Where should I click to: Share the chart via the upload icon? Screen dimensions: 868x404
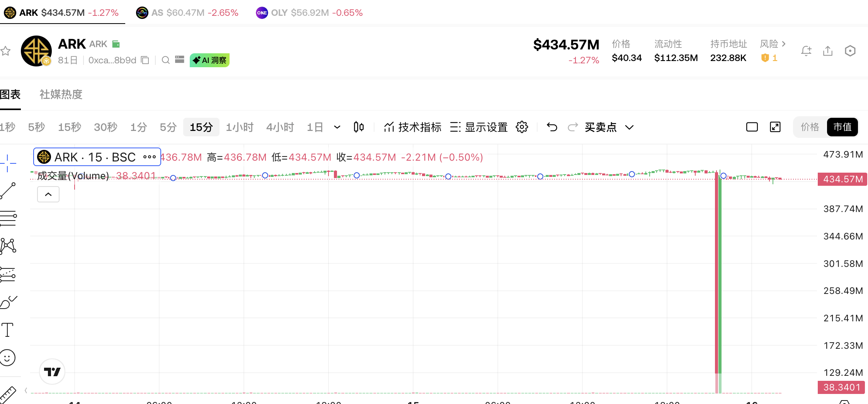click(827, 51)
